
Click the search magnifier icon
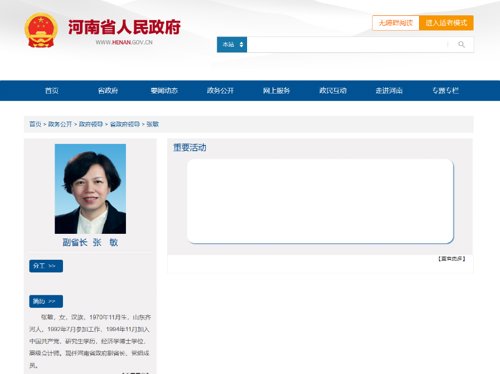(x=461, y=44)
